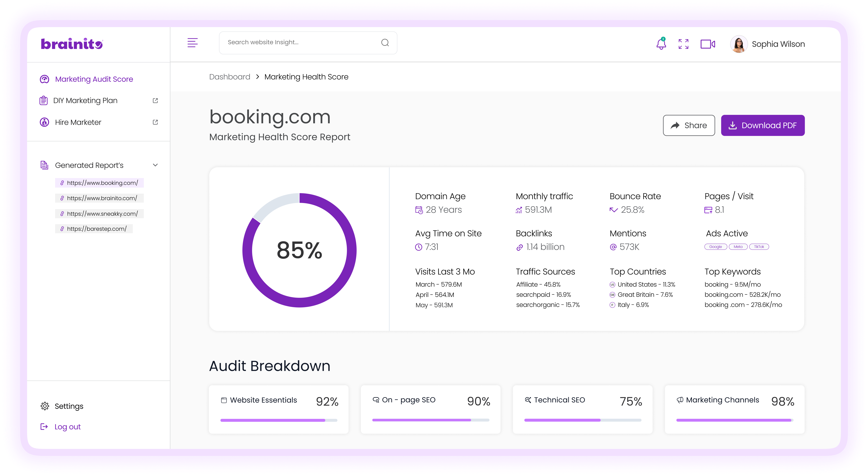Click the Marketing Channels megaphone icon
Viewport: 868px width, 476px height.
pos(680,400)
